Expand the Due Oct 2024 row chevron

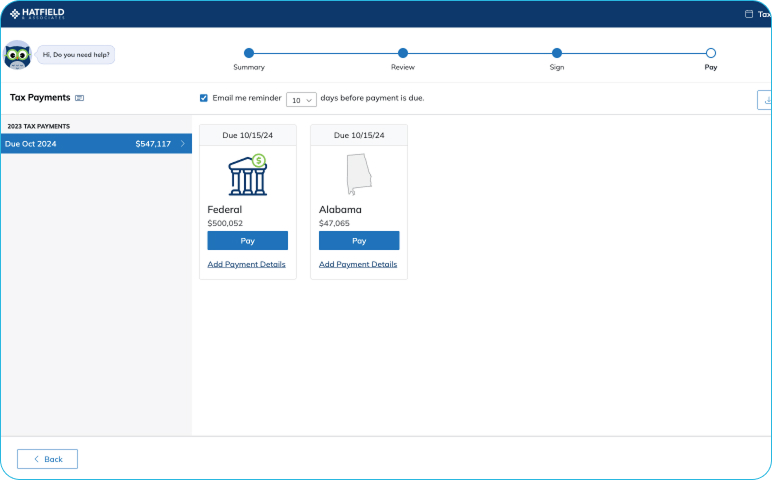pyautogui.click(x=183, y=144)
